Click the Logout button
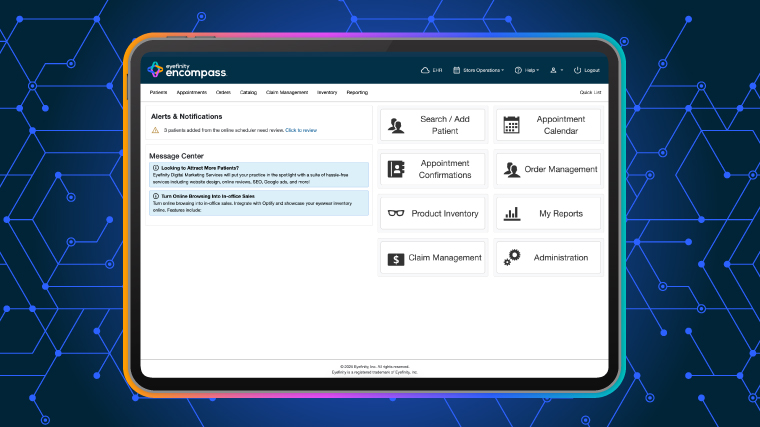760x427 pixels. tap(587, 70)
